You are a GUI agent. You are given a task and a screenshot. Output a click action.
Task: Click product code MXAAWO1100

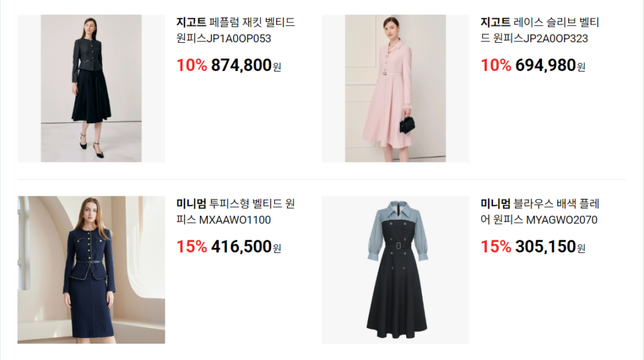click(x=235, y=220)
